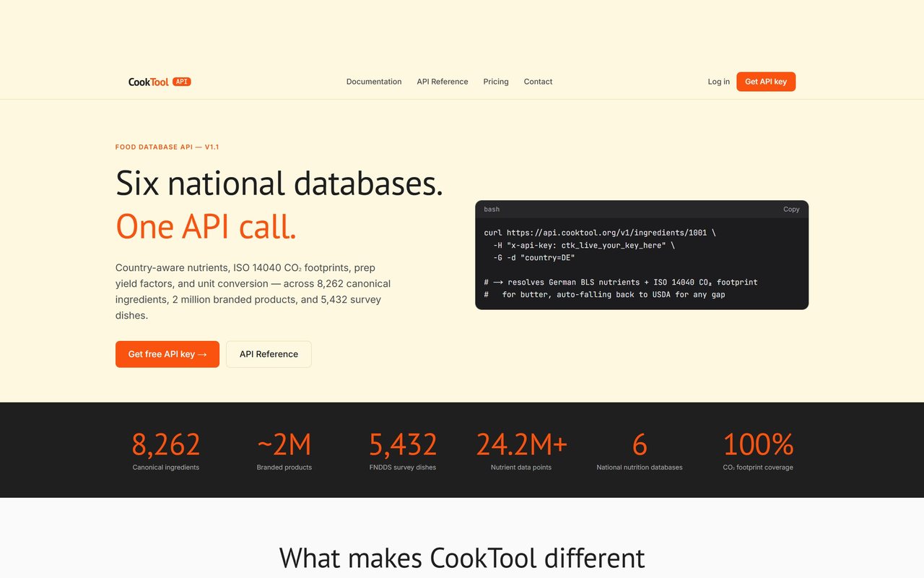Click the code comment about German BLS nutrients

(621, 282)
